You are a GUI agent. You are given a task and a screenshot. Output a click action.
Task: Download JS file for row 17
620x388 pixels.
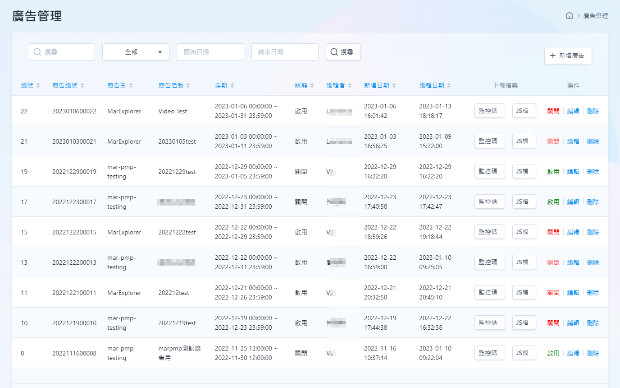click(x=524, y=202)
